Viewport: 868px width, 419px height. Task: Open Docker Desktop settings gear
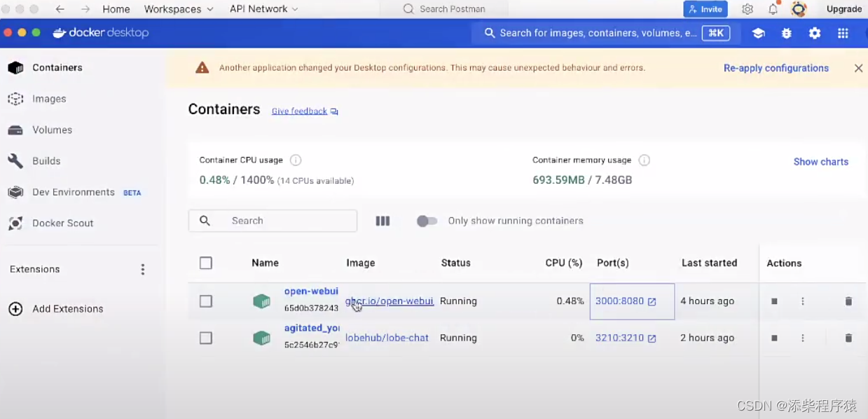click(815, 33)
